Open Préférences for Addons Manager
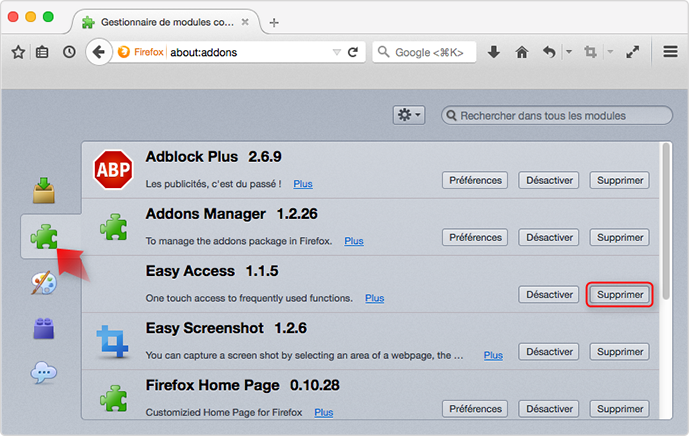 (475, 237)
